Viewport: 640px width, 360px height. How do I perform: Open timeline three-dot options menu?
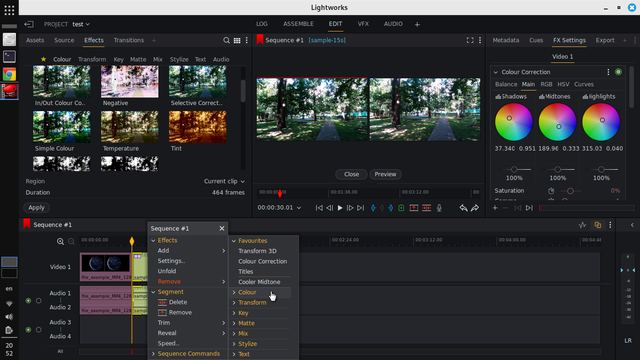tap(610, 225)
